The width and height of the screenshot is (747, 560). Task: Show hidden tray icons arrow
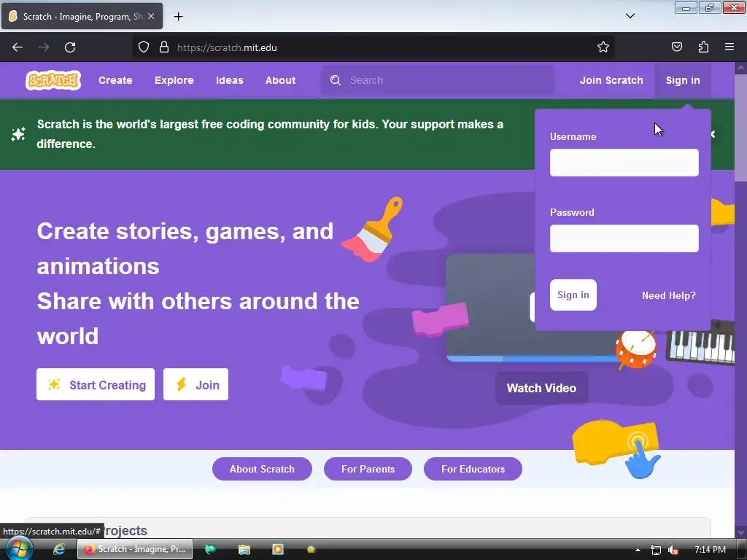coord(638,550)
